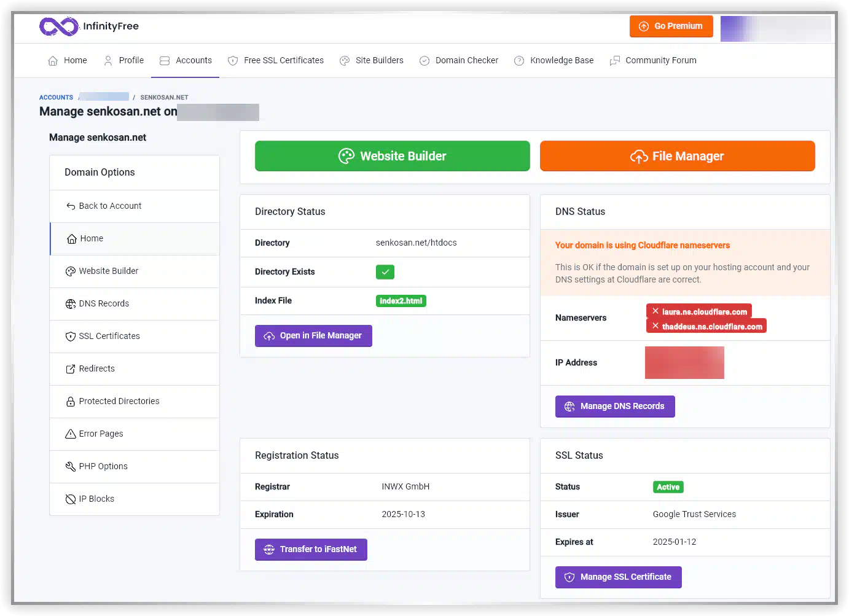Click the IP Blocks blocked-circle icon
Image resolution: width=849 pixels, height=616 pixels.
(71, 499)
